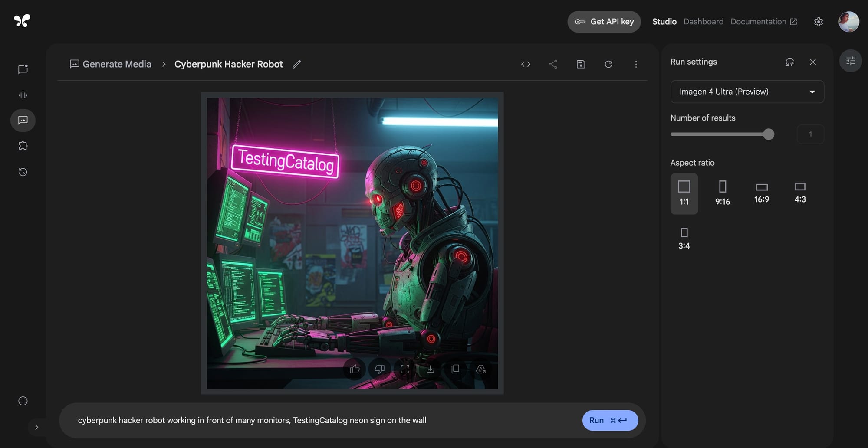Switch to the Dashboard tab

[x=703, y=21]
